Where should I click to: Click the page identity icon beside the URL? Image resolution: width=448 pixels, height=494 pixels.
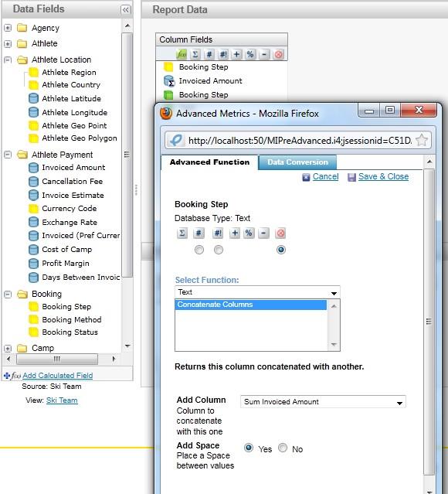175,140
